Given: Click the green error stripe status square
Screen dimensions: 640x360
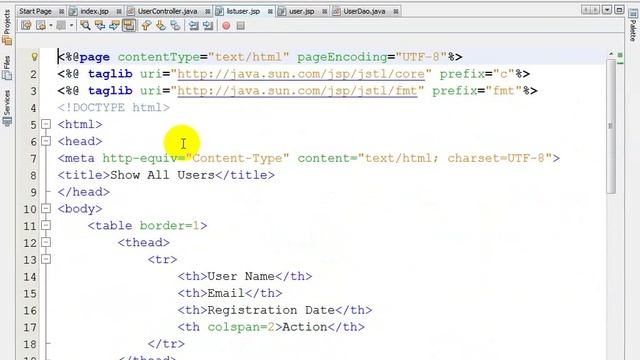Looking at the screenshot, I should click(x=620, y=55).
